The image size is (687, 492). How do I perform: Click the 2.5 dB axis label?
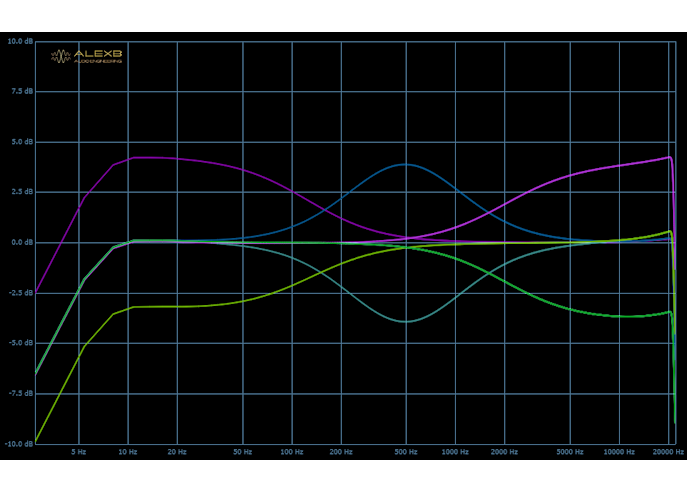coord(22,192)
